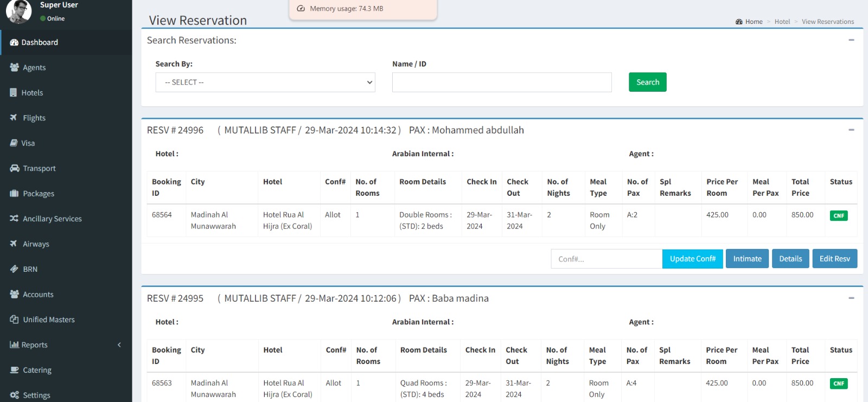The image size is (868, 402).
Task: Collapse the RESV # 24996 panel
Action: pos(851,130)
